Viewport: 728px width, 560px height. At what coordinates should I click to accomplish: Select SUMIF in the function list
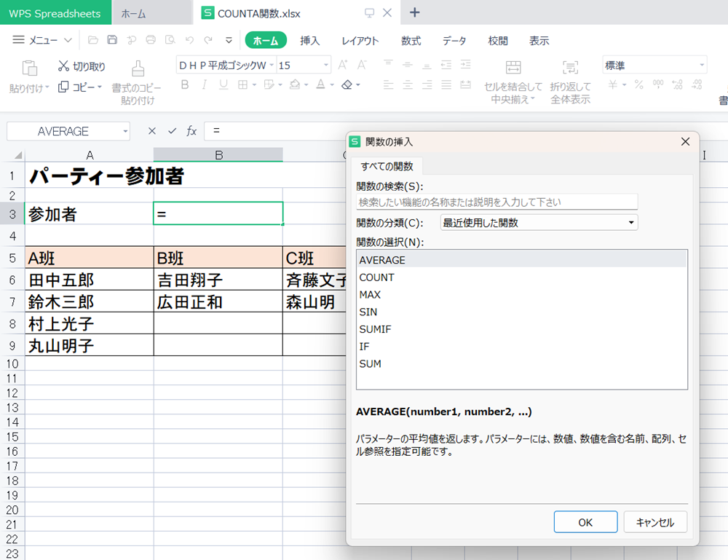[521, 329]
